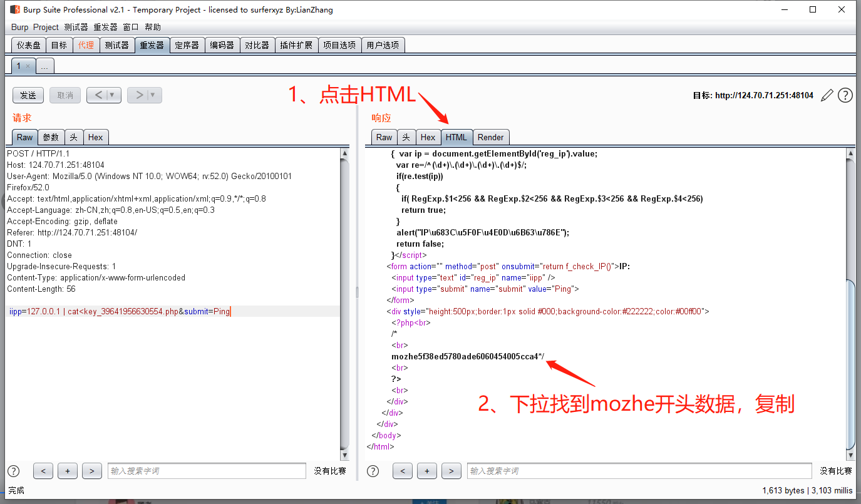Screen dimensions: 861x504
Task: Go back to previous request in history
Action: click(98, 95)
